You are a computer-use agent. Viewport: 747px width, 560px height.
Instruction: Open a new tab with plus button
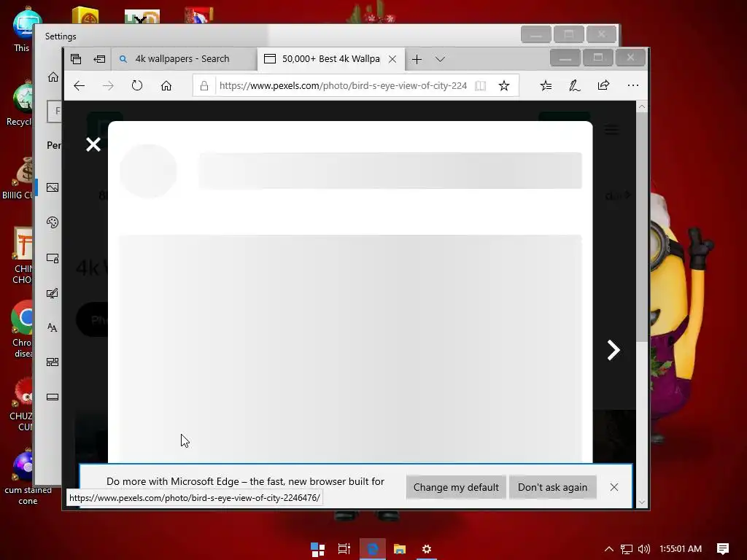(x=417, y=59)
